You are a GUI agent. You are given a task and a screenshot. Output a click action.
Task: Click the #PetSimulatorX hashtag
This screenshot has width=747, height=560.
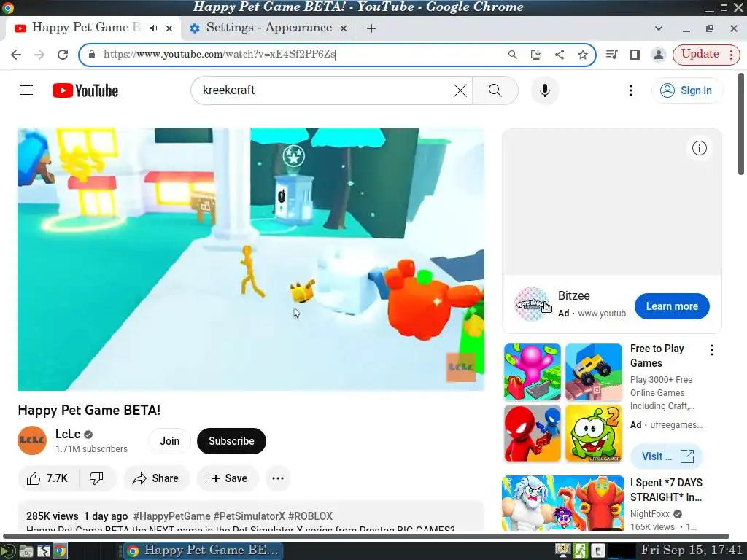coord(249,516)
